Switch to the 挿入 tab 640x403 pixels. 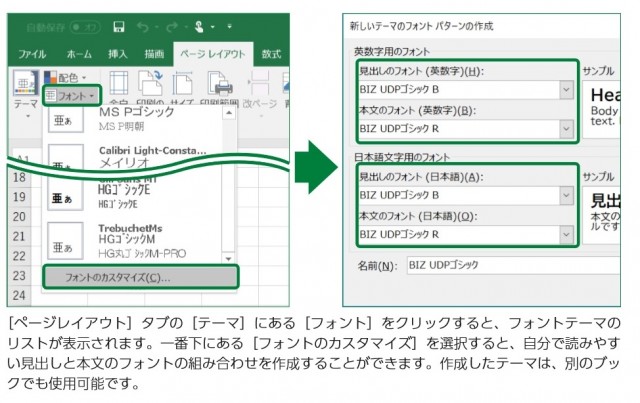click(118, 54)
